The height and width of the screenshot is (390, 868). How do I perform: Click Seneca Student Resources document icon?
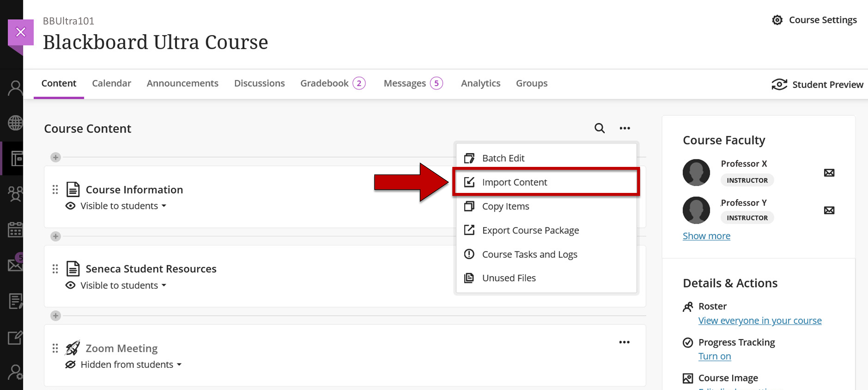73,269
